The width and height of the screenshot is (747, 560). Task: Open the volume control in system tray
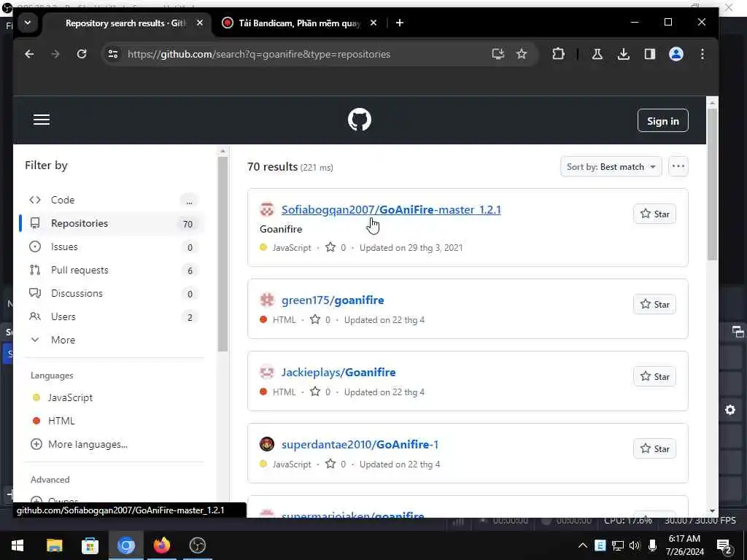[635, 545]
